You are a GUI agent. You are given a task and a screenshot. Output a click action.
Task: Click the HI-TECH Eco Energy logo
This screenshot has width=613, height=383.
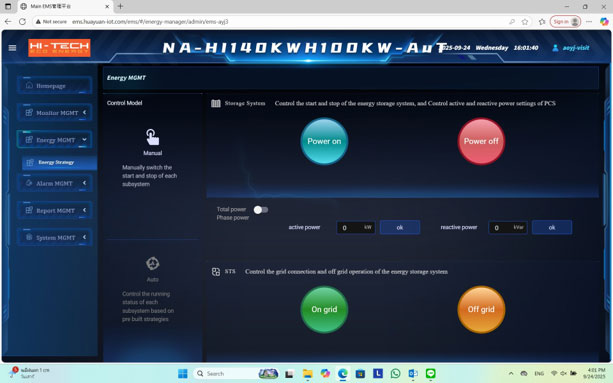pyautogui.click(x=59, y=48)
